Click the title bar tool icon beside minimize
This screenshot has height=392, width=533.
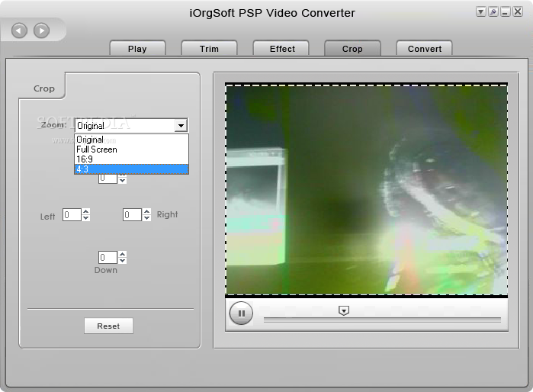click(493, 12)
